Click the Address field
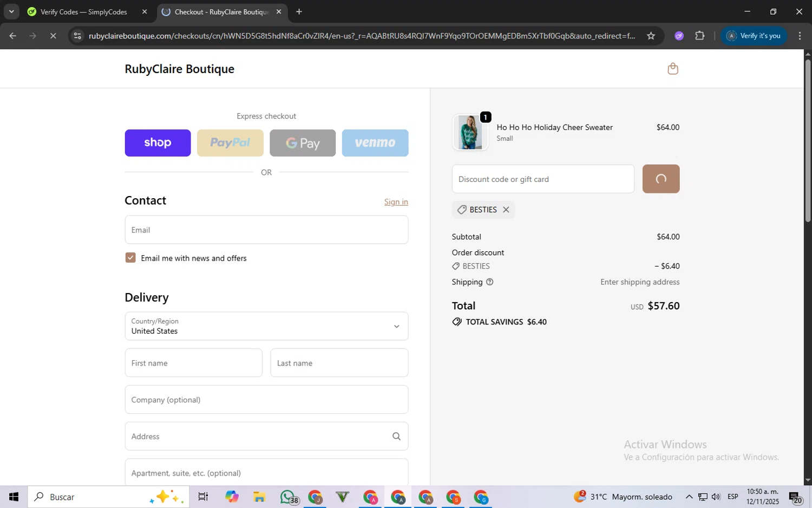The image size is (812, 508). 266,437
